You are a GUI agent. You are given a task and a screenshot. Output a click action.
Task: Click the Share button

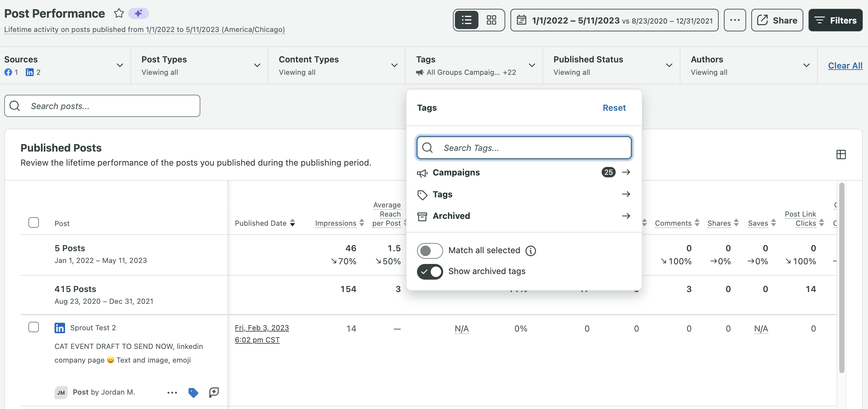(777, 20)
